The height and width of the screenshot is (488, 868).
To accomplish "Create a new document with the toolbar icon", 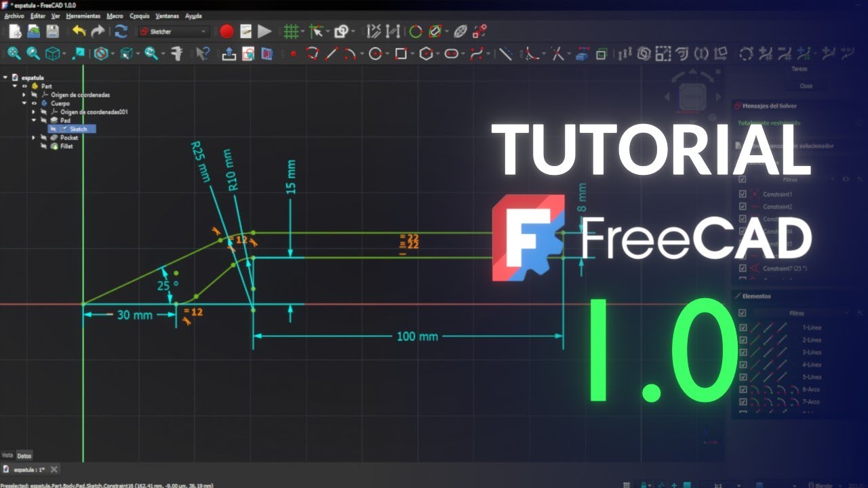I will tap(15, 31).
